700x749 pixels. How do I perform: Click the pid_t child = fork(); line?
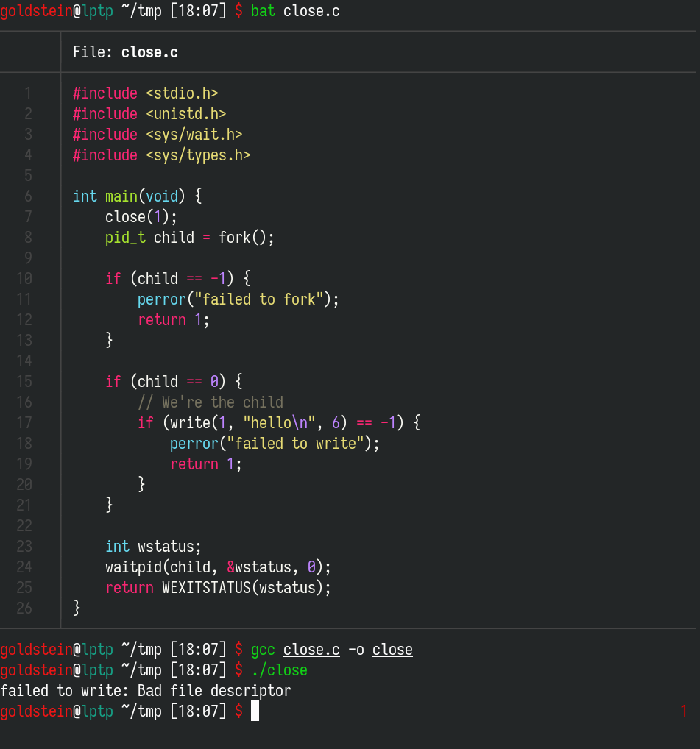click(x=190, y=237)
